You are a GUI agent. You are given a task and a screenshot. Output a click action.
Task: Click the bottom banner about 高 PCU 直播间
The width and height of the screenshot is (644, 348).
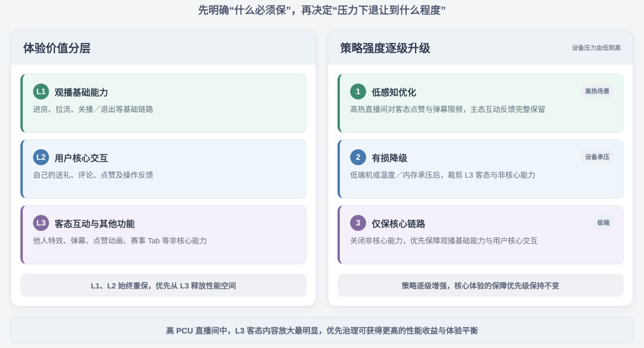(x=322, y=330)
